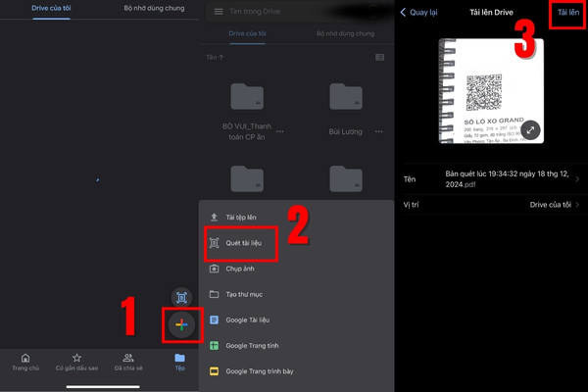The width and height of the screenshot is (588, 392).
Task: Open the Bùi Lương folder
Action: 346,109
